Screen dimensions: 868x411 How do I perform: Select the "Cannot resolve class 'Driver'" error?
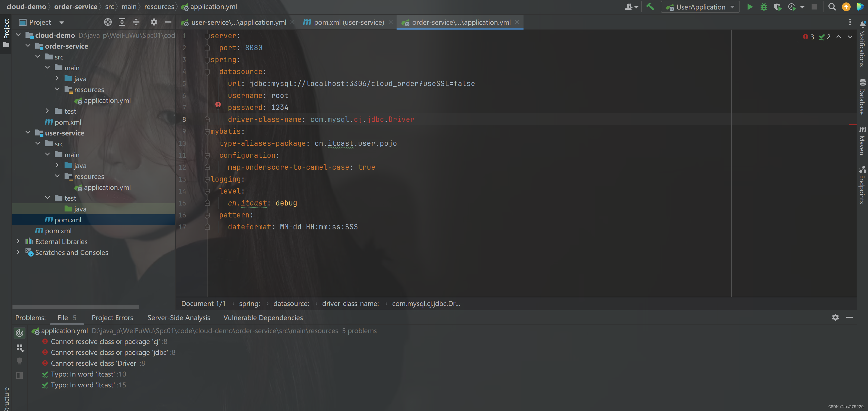[x=95, y=363]
